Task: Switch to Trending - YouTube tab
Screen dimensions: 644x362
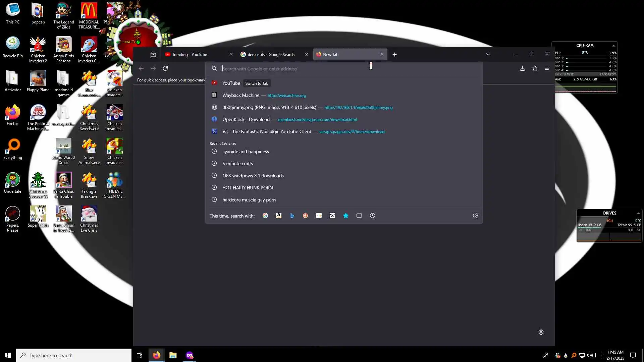Action: pyautogui.click(x=195, y=54)
